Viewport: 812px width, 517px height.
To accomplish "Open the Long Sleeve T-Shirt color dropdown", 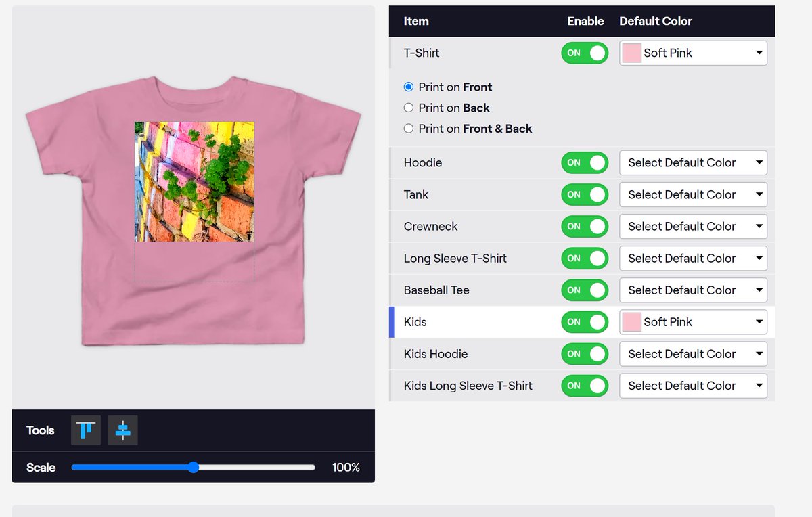I will 692,258.
